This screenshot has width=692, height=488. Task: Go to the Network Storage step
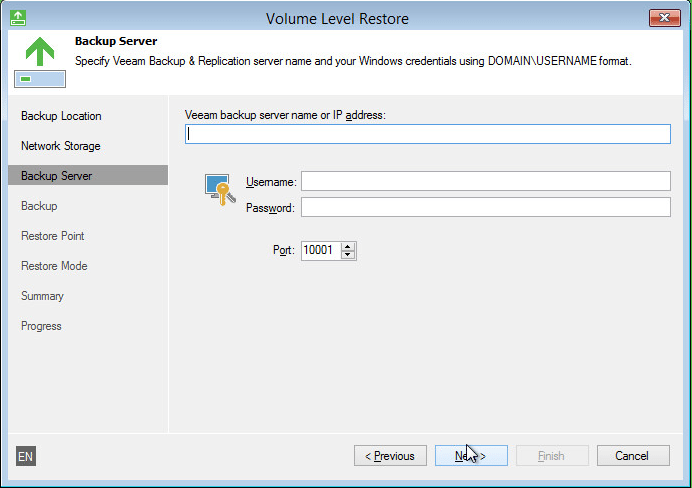61,146
